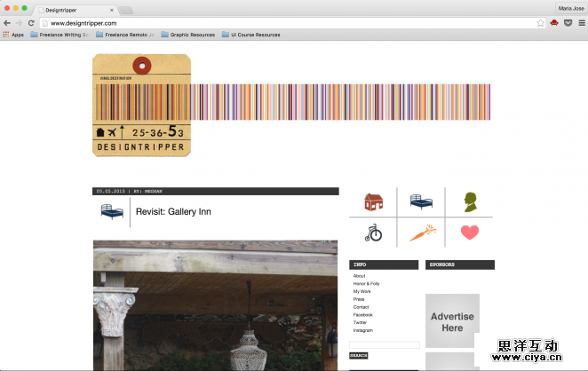The image size is (588, 371).
Task: Visit the Twitter link
Action: click(x=360, y=323)
